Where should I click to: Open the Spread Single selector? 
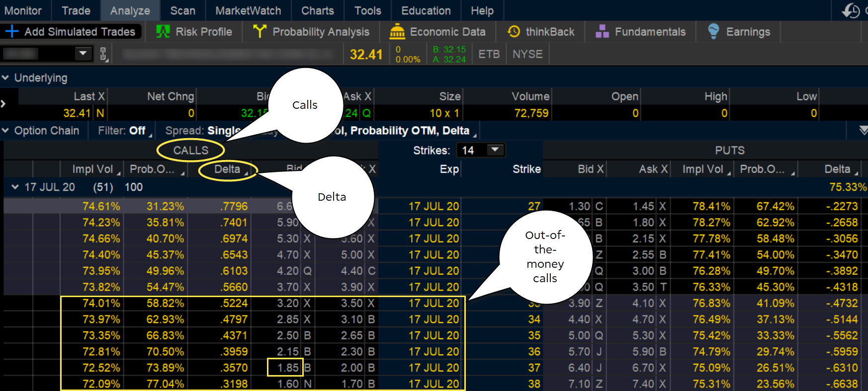click(x=203, y=131)
